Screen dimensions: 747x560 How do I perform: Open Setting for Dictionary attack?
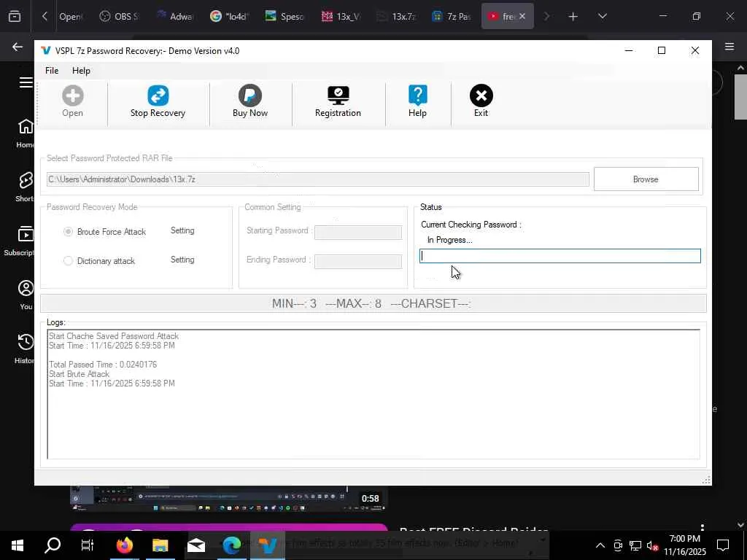click(182, 260)
